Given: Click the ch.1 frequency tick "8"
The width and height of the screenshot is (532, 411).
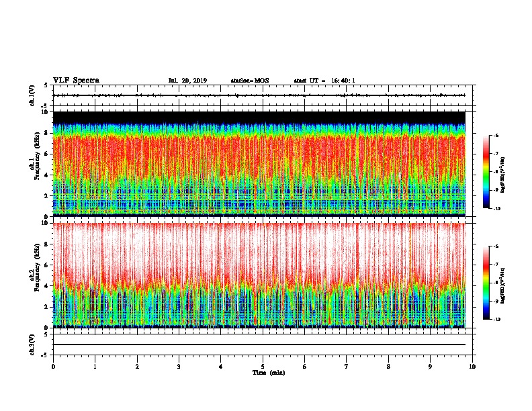Looking at the screenshot, I should [x=46, y=133].
